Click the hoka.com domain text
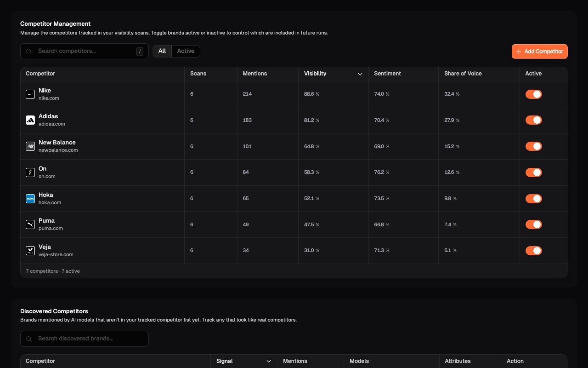This screenshot has width=588, height=368. 50,202
